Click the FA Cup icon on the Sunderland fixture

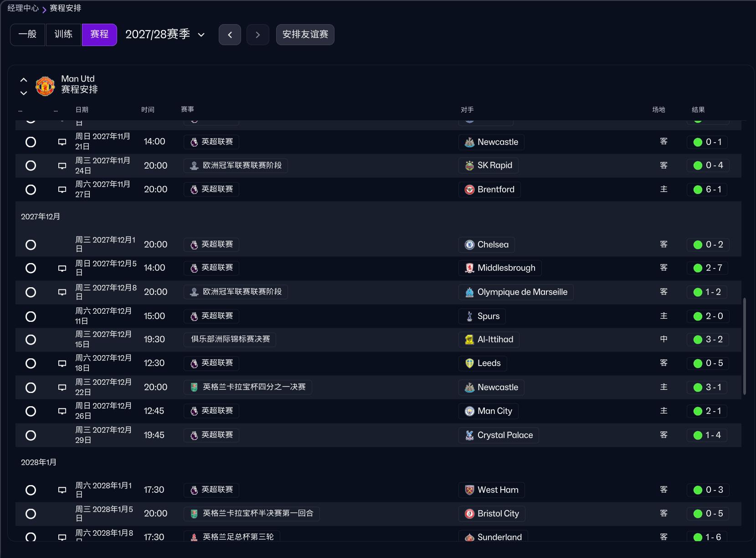click(x=194, y=537)
